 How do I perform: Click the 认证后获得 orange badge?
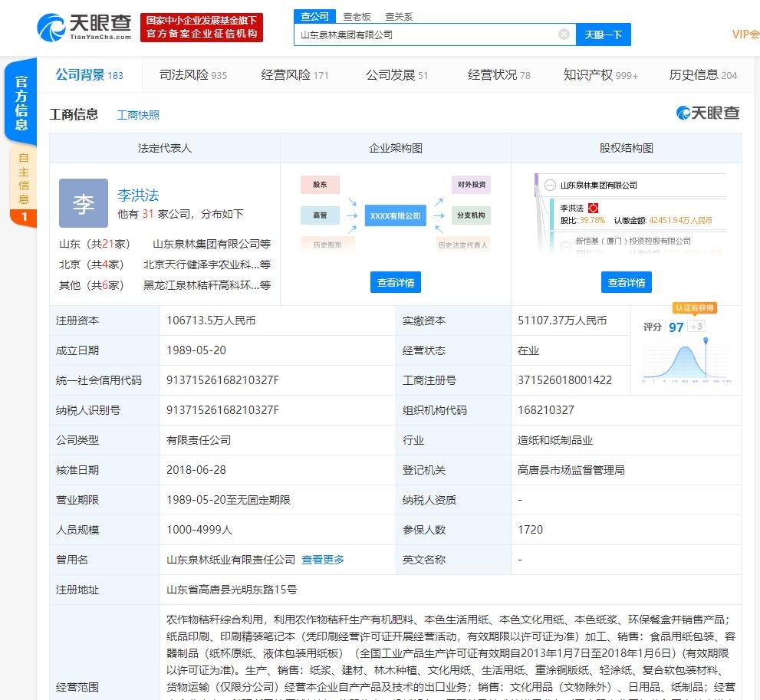693,307
